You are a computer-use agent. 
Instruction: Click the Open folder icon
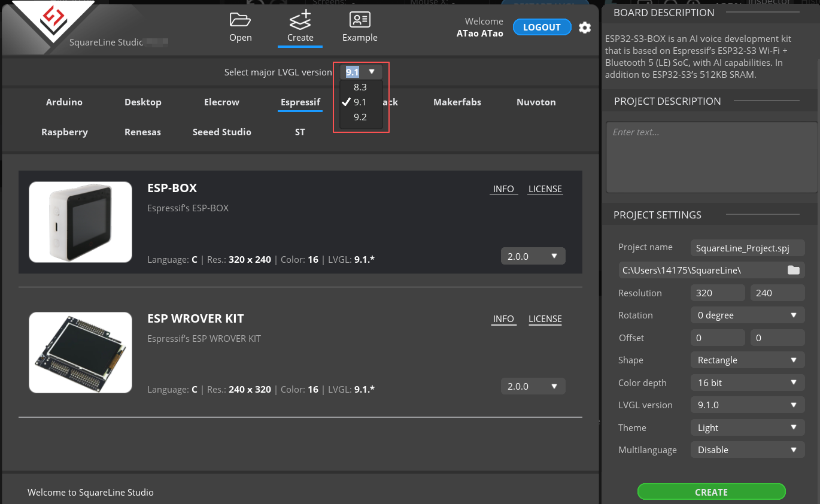[x=240, y=20]
